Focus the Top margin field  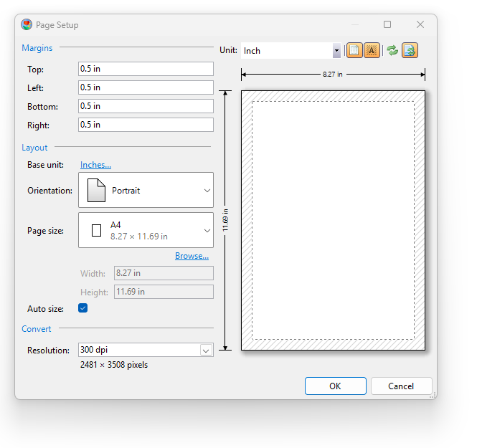pyautogui.click(x=146, y=69)
